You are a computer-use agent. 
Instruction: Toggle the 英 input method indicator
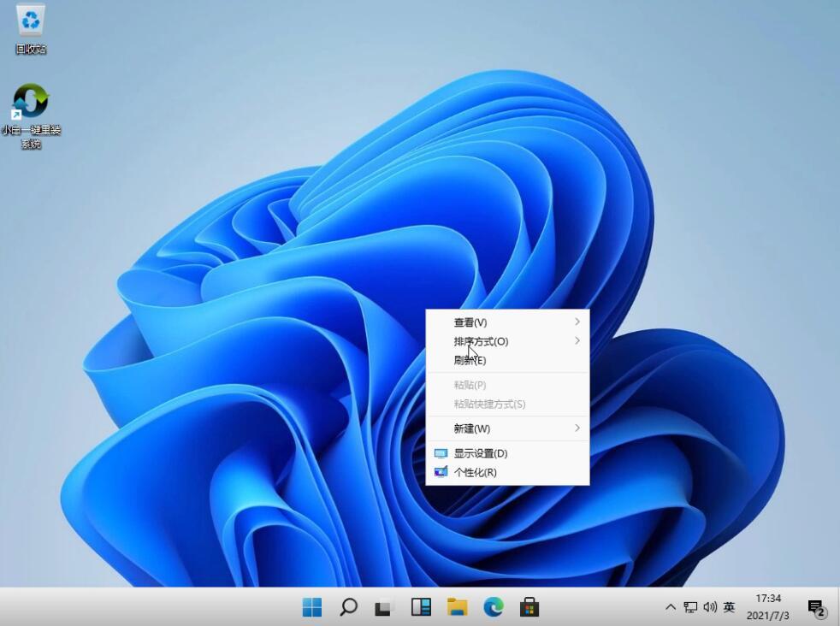coord(729,607)
